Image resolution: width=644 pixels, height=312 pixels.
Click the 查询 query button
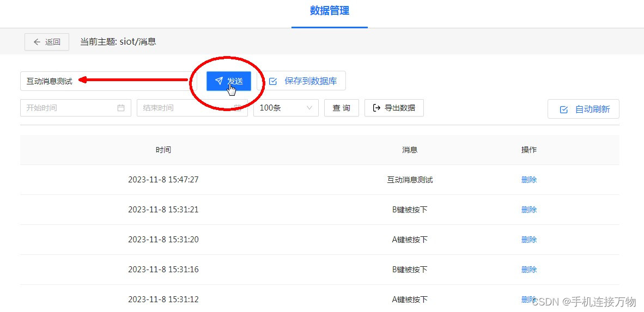click(x=341, y=108)
